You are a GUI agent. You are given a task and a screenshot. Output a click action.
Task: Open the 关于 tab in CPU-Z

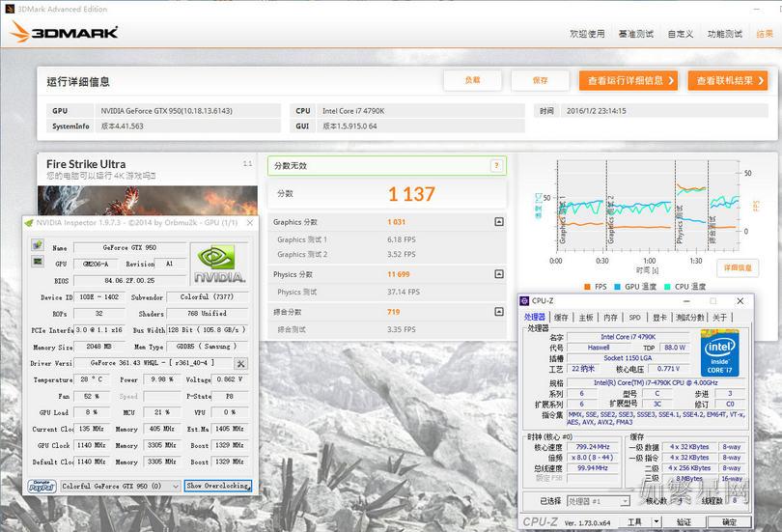click(719, 317)
